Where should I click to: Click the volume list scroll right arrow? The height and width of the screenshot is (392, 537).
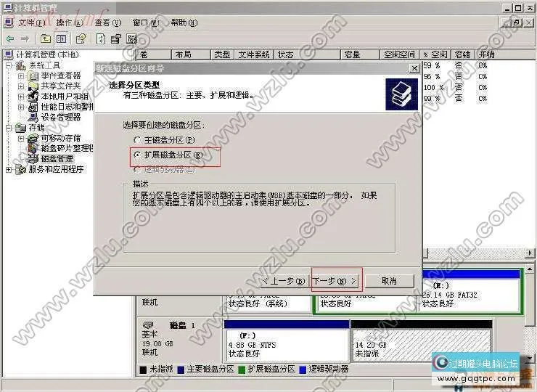tap(530, 253)
